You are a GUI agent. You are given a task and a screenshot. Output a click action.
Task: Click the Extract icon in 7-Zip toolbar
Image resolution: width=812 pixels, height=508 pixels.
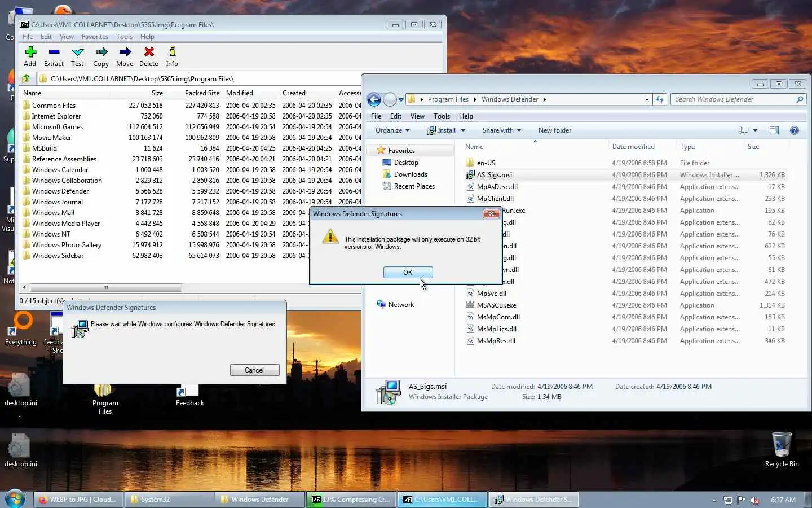(x=54, y=52)
